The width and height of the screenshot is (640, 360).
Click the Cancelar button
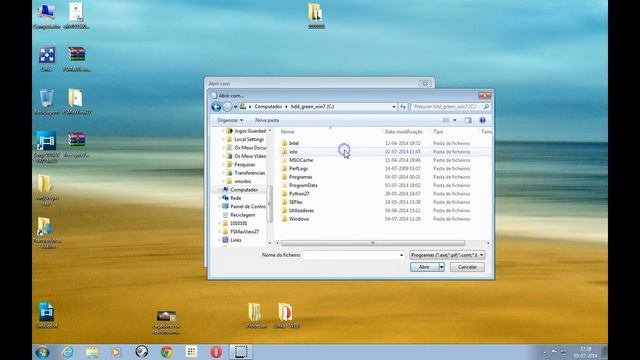pos(467,267)
